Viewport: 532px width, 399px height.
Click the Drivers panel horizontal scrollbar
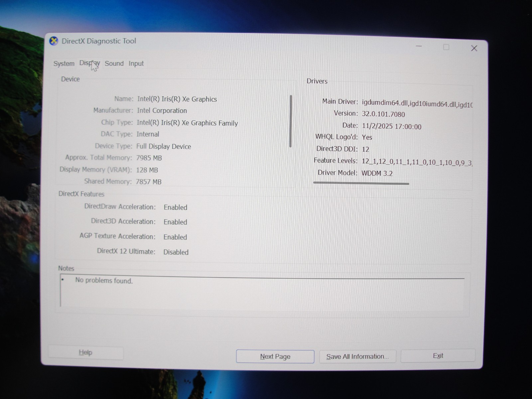361,183
